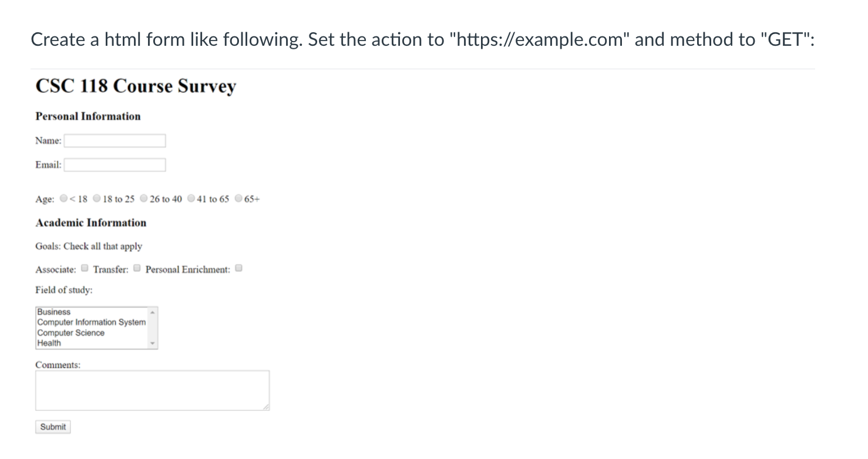Click inside the Comments textarea
Viewport: 868px width, 459px height.
[152, 389]
